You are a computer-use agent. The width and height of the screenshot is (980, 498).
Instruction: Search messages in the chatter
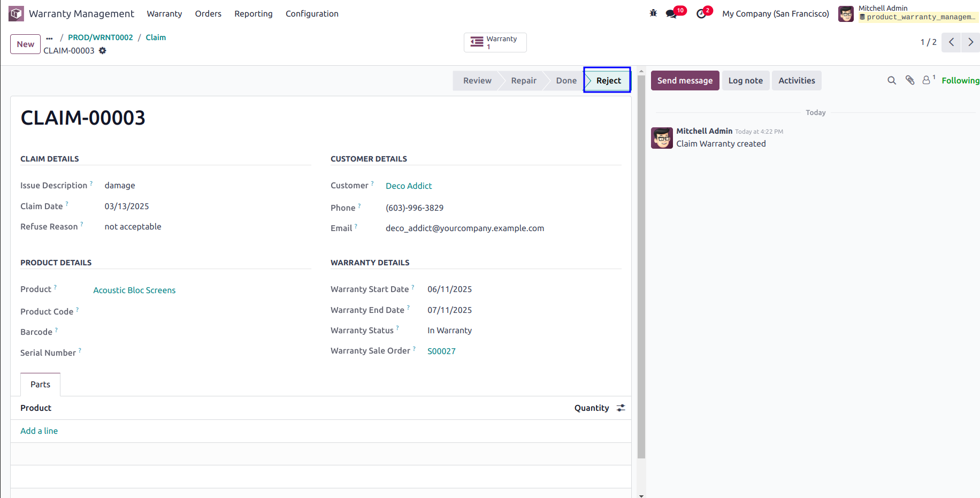[892, 80]
